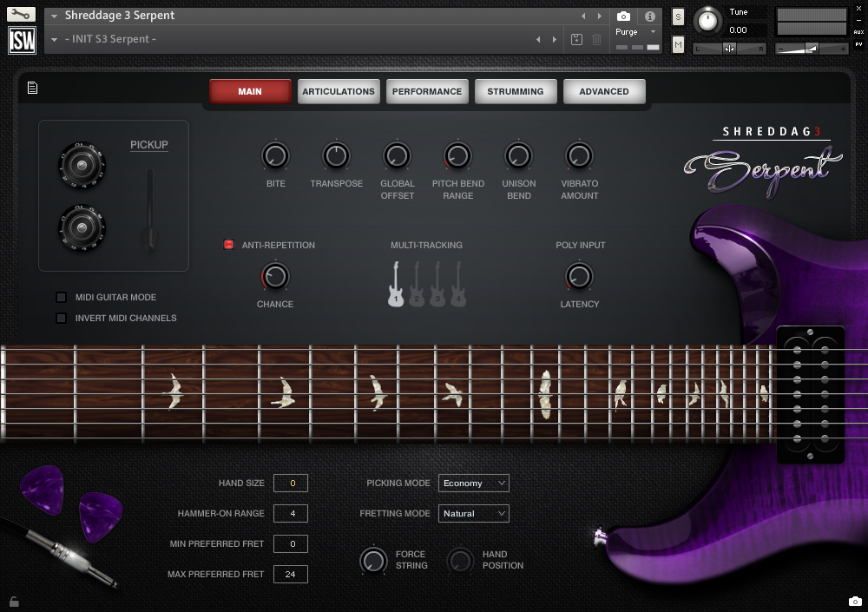The width and height of the screenshot is (868, 612).
Task: Click the Max Preferred Fret value field
Action: click(x=290, y=574)
